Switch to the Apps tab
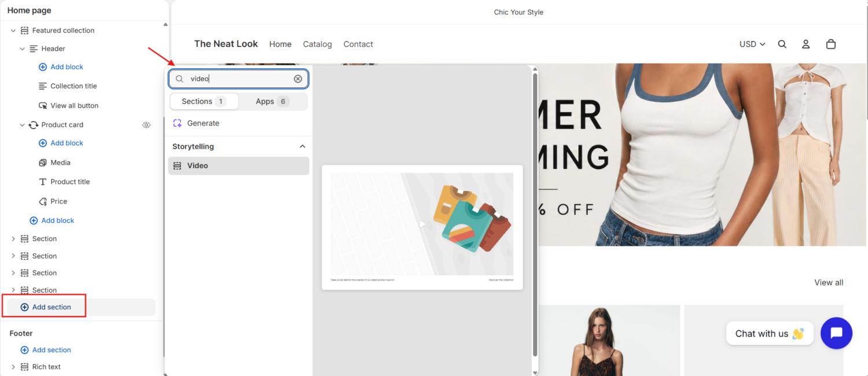Screen dimensions: 868x376 (273, 101)
